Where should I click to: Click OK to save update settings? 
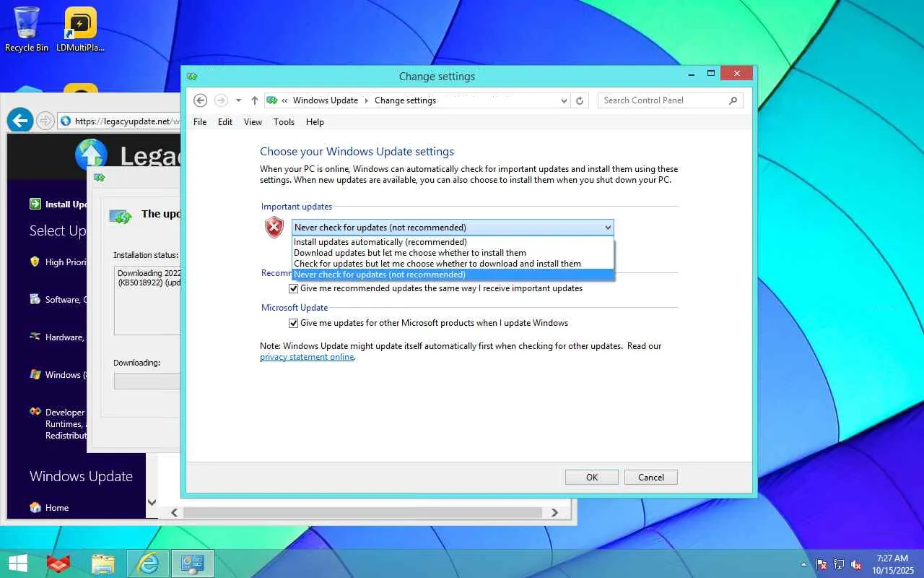click(592, 477)
